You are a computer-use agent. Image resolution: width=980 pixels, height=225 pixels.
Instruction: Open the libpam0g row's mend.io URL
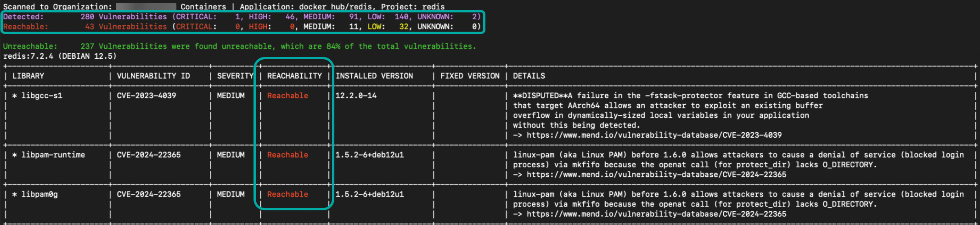656,214
